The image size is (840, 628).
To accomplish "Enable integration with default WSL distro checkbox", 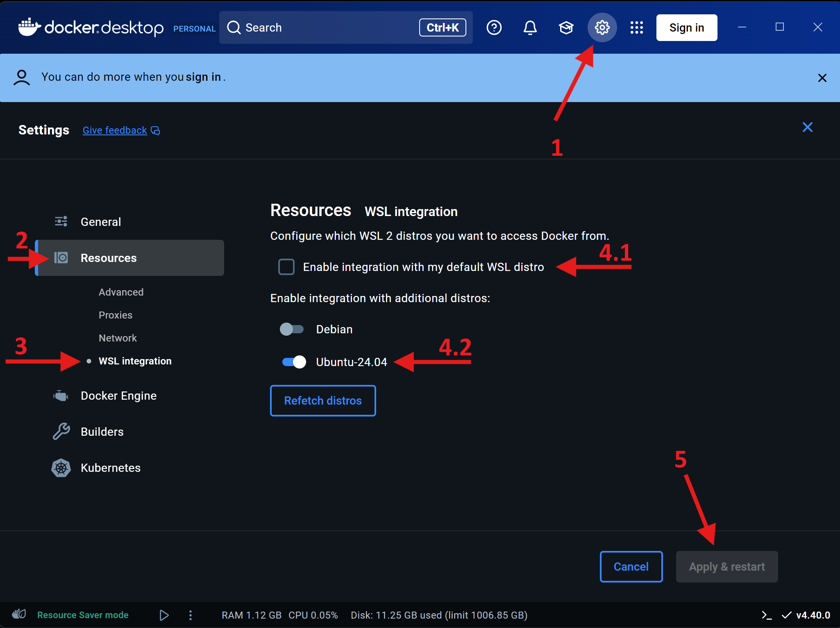I will tap(286, 267).
